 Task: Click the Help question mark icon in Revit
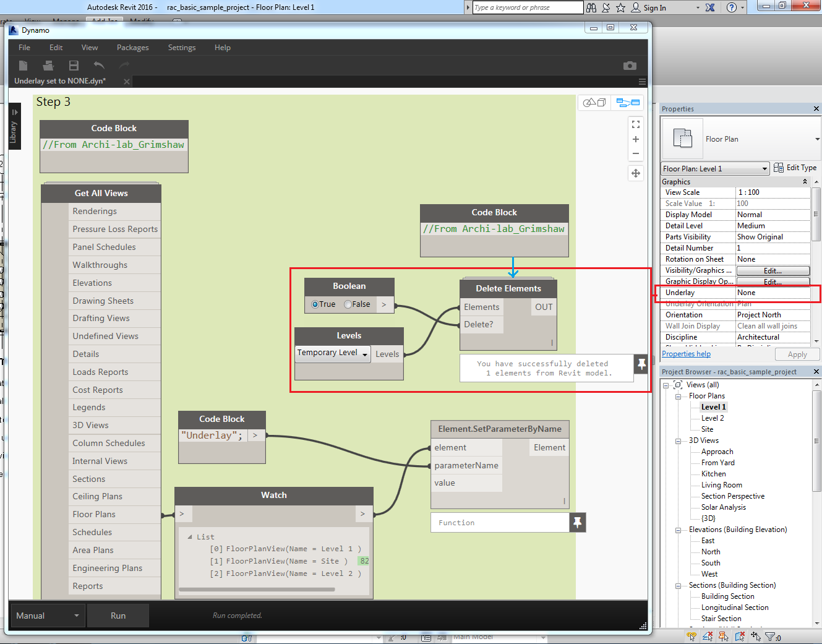(732, 7)
